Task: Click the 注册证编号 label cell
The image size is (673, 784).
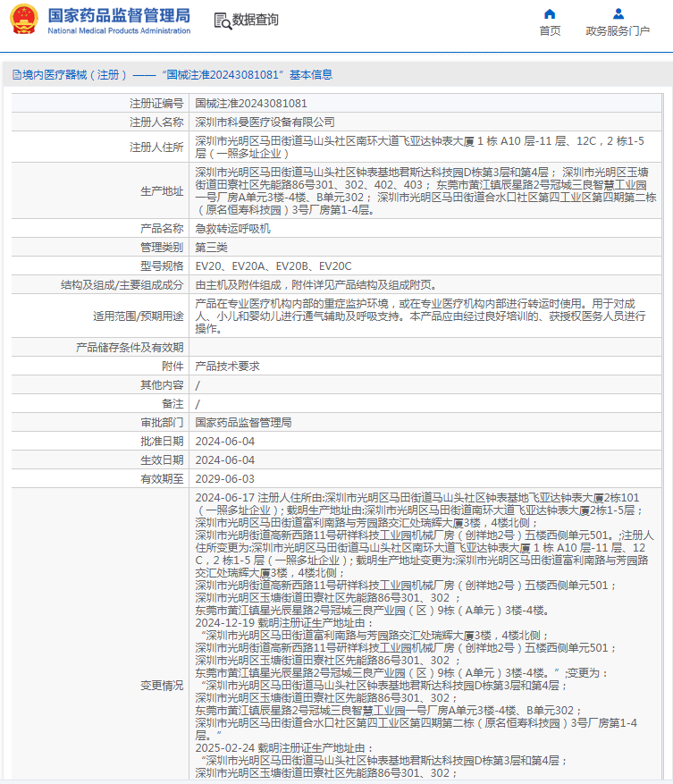Action: tap(100, 104)
